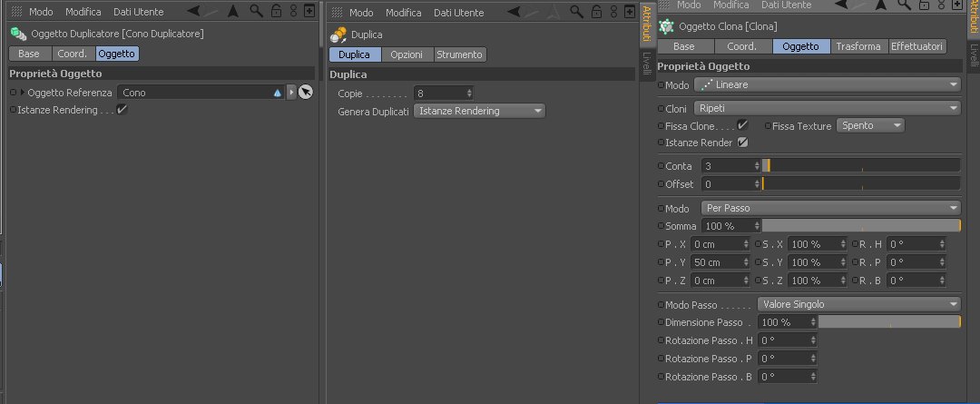Toggle the Istanze Render checkbox in Clona panel
The height and width of the screenshot is (404, 980).
pos(742,143)
